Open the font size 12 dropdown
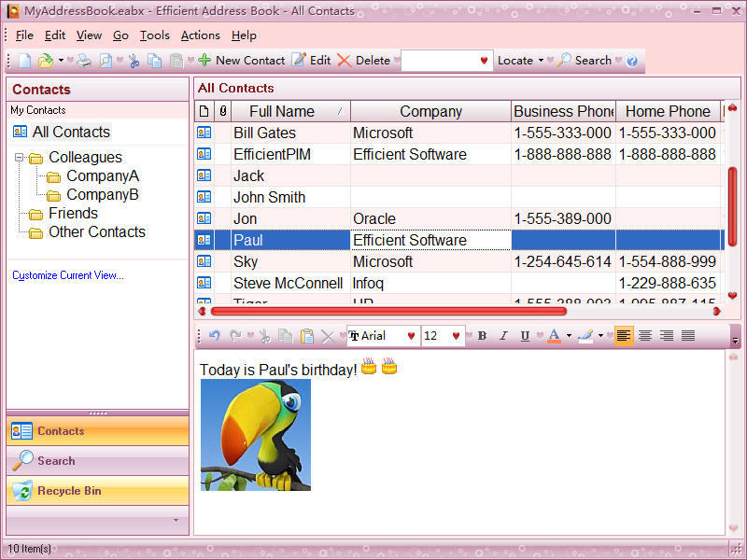The width and height of the screenshot is (747, 560). click(x=456, y=336)
